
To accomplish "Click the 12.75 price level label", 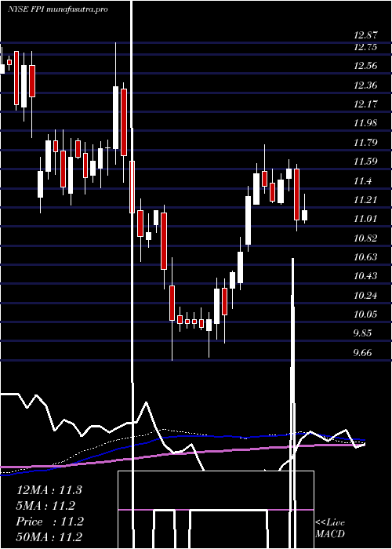I will [365, 47].
